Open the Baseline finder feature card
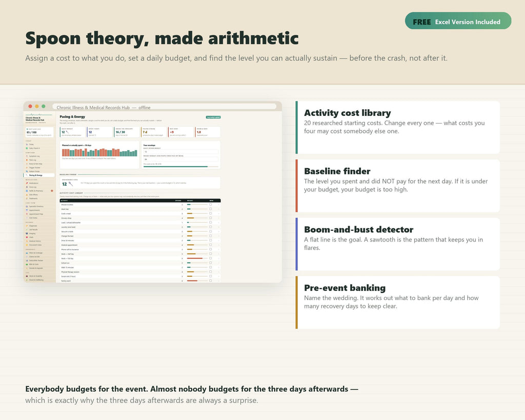Image resolution: width=525 pixels, height=420 pixels. click(398, 186)
